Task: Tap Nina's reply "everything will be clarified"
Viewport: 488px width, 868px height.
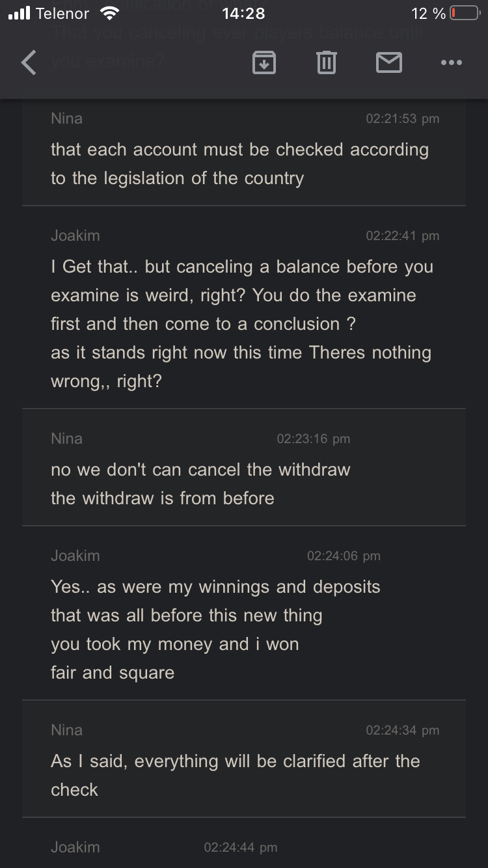Action: (236, 776)
